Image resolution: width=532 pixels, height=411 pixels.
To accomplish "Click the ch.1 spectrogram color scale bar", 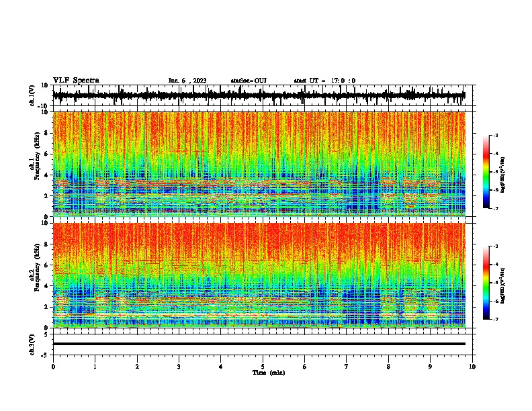I will 486,172.
